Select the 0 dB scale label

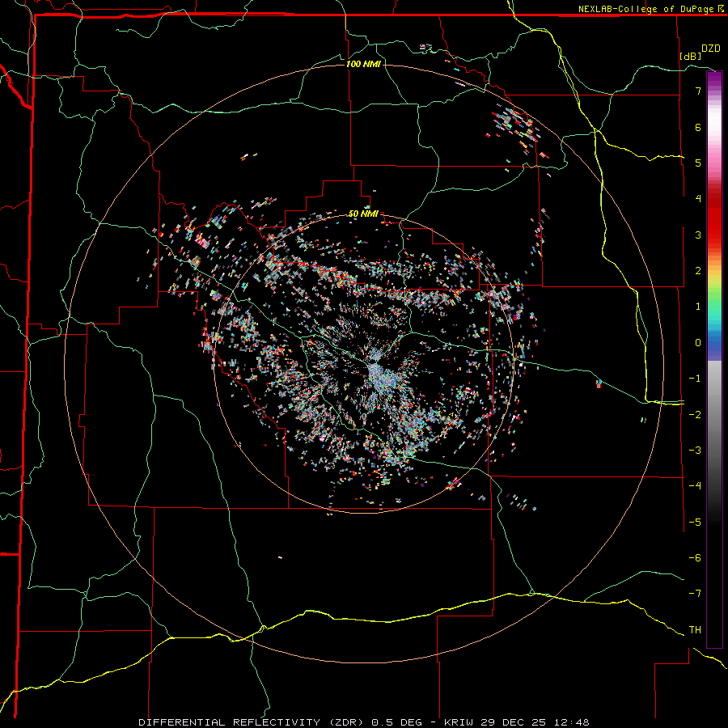(x=698, y=343)
